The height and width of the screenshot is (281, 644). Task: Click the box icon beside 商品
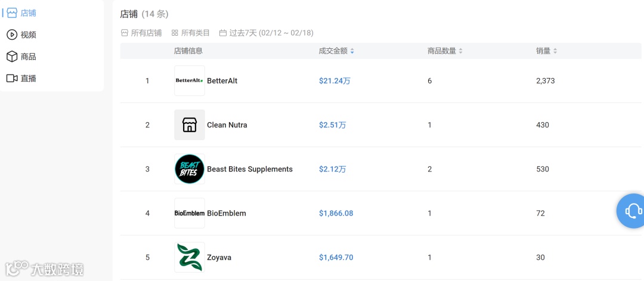coord(12,57)
